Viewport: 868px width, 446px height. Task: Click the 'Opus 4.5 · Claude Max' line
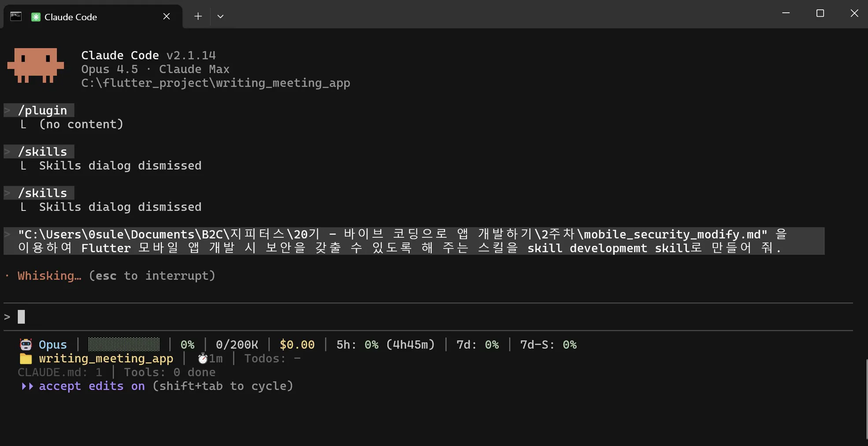click(155, 69)
